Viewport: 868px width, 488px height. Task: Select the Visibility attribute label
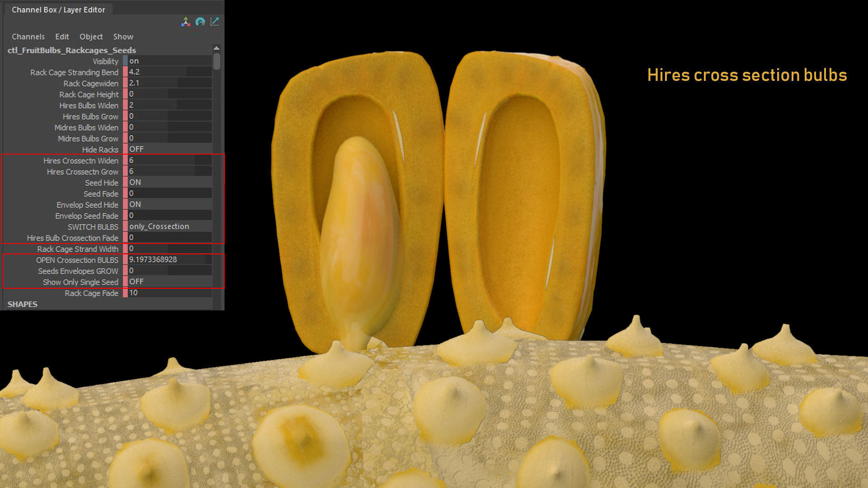tap(105, 61)
